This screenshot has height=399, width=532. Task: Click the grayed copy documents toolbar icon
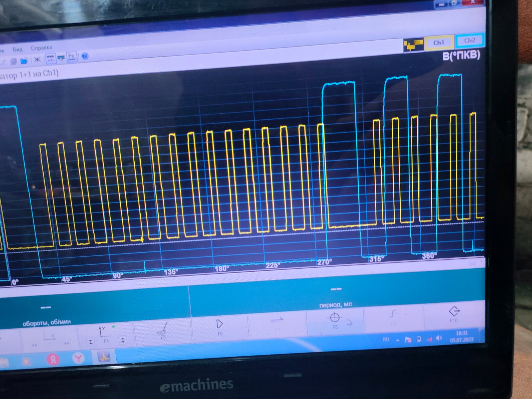pos(13,61)
